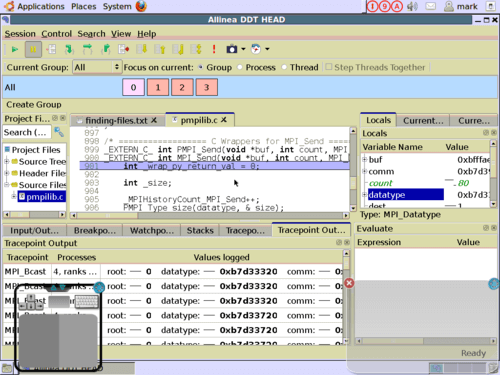500x375 pixels.
Task: Click the yellow Pause toolbar icon
Action: [x=33, y=50]
